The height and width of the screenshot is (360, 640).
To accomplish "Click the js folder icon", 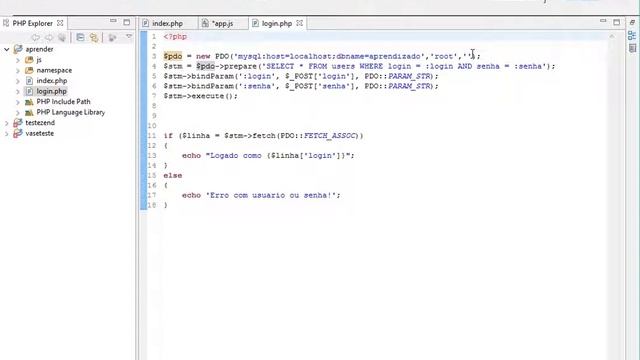I will 29,60.
